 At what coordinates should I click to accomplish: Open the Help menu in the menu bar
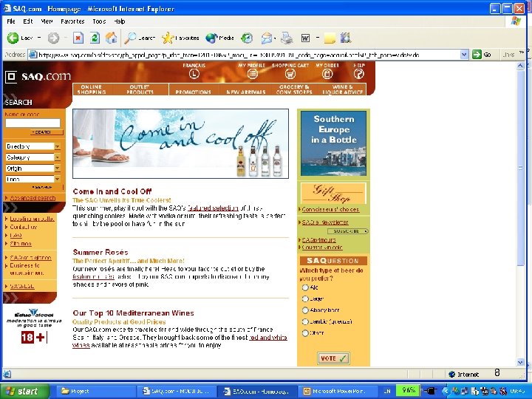coord(120,21)
